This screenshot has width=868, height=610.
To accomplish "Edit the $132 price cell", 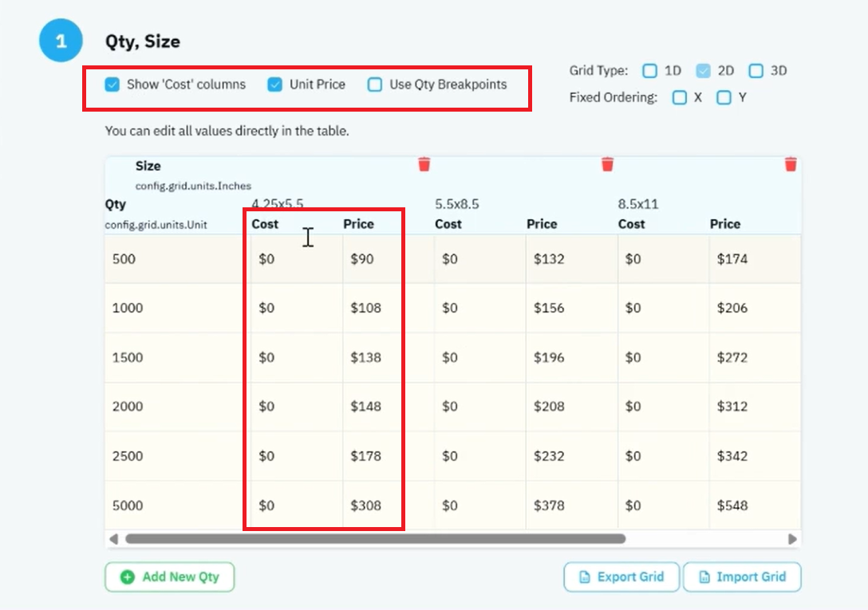I will 572,259.
